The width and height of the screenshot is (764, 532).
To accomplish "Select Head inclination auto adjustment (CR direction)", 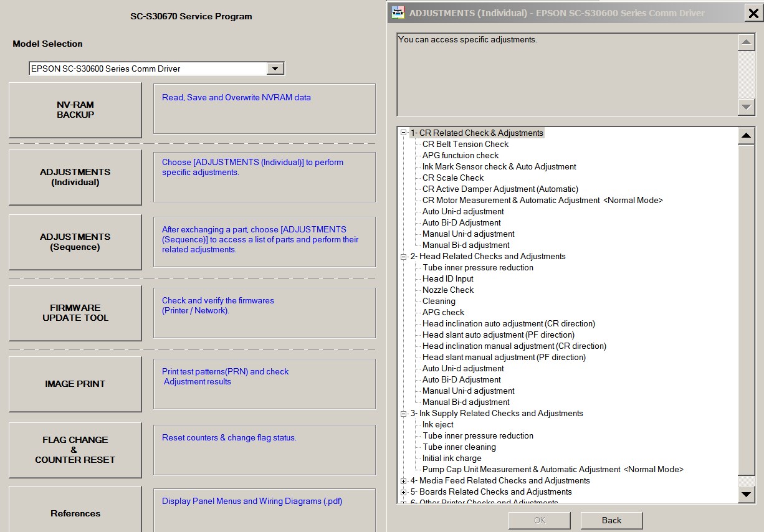I will (x=509, y=323).
